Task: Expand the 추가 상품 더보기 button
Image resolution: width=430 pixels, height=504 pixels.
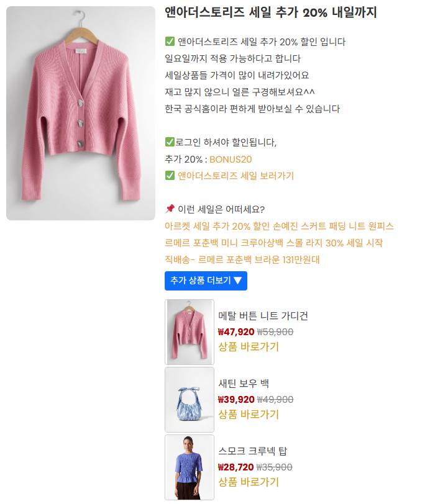Action: pyautogui.click(x=206, y=281)
